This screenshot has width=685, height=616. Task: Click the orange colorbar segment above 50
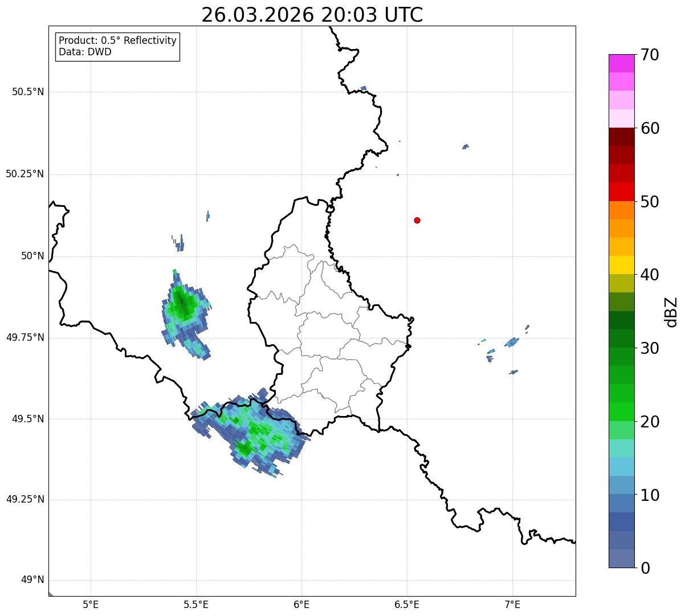coord(621,210)
